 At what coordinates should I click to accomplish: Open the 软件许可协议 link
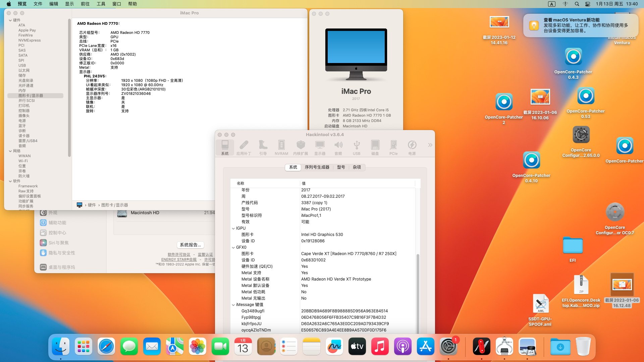(179, 255)
